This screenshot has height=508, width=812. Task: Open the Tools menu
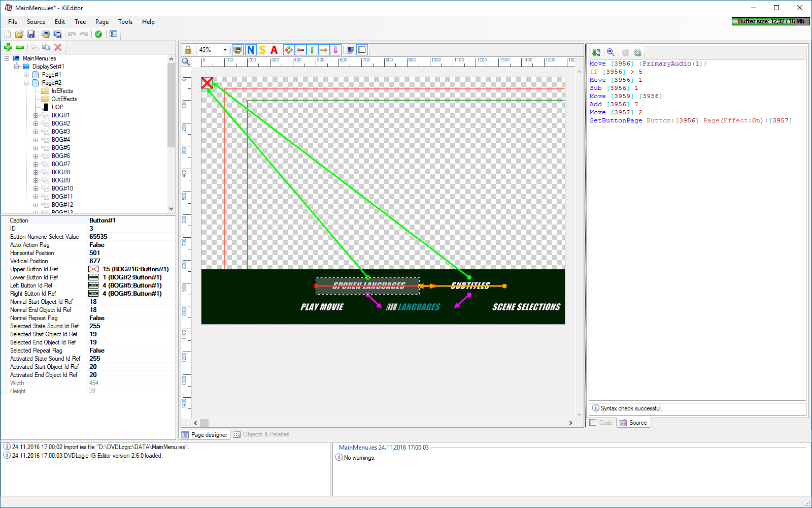click(x=125, y=22)
